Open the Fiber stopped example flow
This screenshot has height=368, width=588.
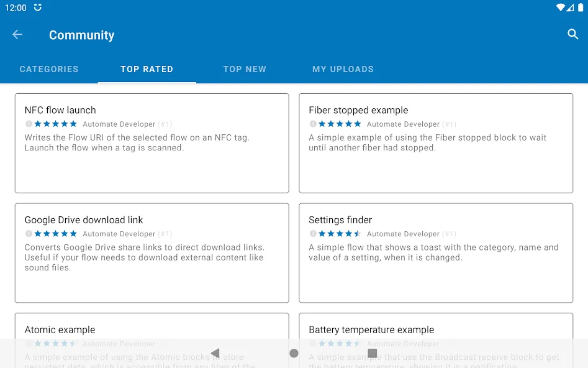click(436, 143)
